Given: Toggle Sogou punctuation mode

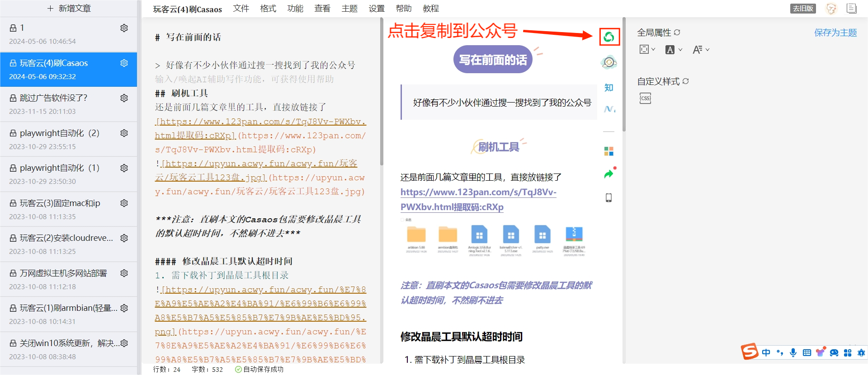Looking at the screenshot, I should pyautogui.click(x=780, y=352).
